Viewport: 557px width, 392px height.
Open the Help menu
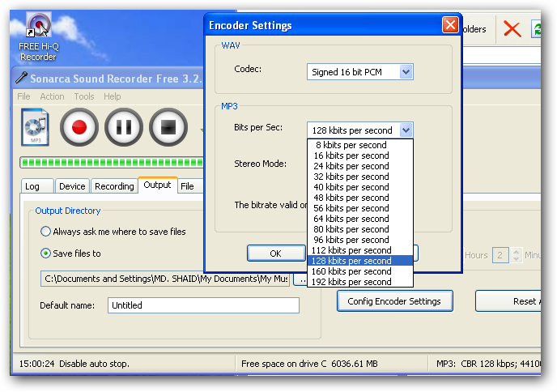click(113, 96)
